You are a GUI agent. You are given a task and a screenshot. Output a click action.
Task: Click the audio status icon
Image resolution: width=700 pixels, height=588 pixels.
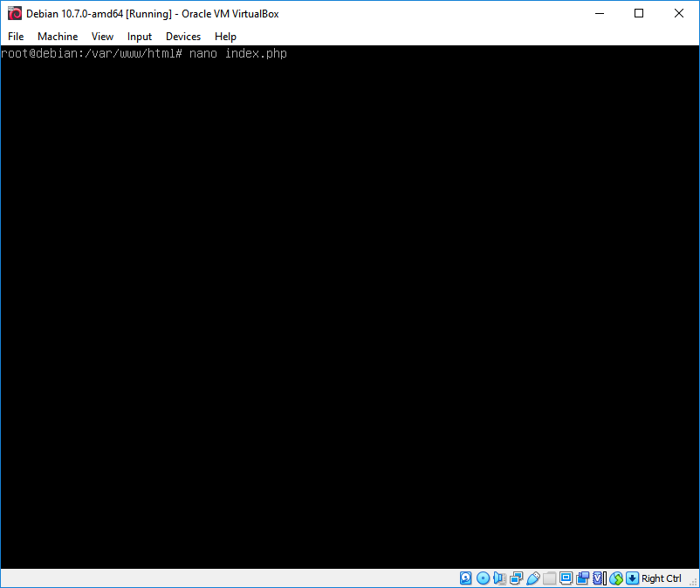pyautogui.click(x=499, y=578)
